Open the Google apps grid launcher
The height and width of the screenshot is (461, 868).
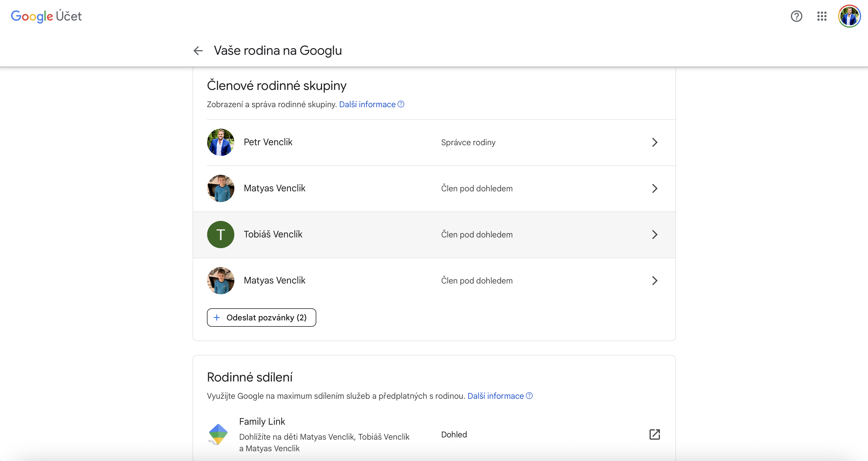click(x=822, y=16)
